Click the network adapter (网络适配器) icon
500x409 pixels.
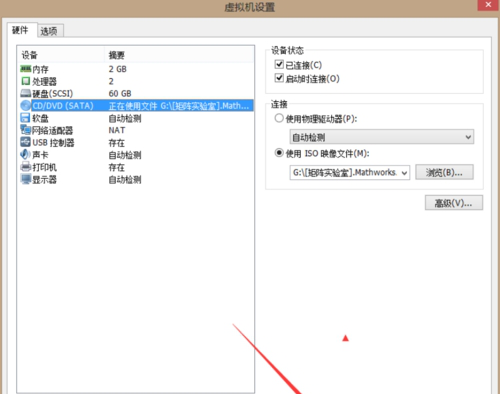[x=25, y=130]
